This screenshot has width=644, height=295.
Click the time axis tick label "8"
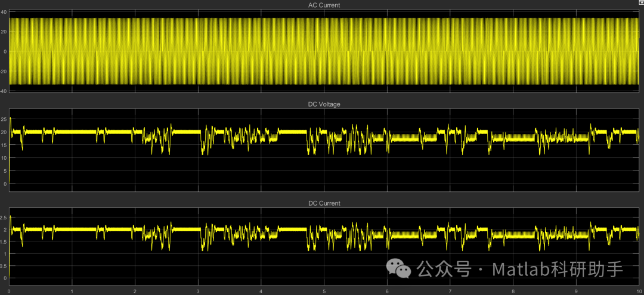[513, 290]
